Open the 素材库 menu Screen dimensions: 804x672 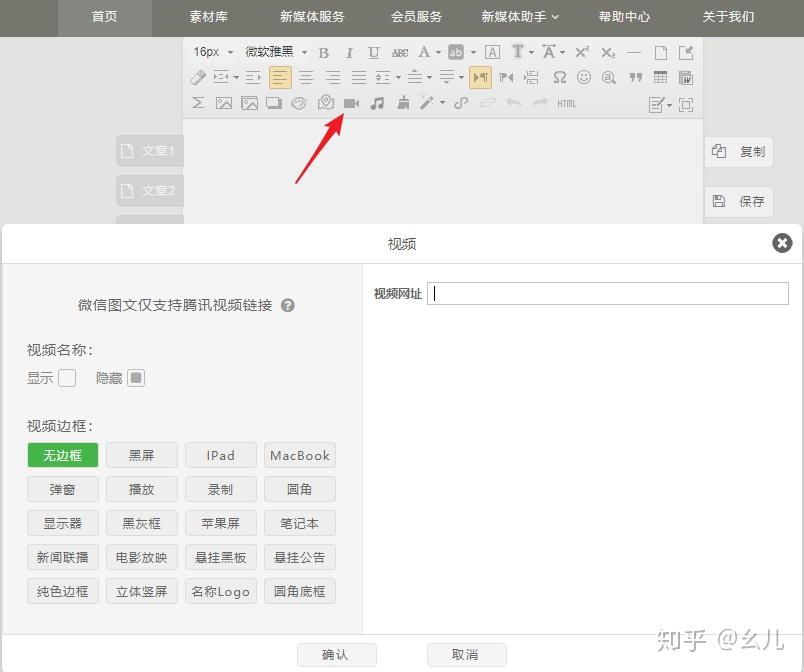point(208,17)
